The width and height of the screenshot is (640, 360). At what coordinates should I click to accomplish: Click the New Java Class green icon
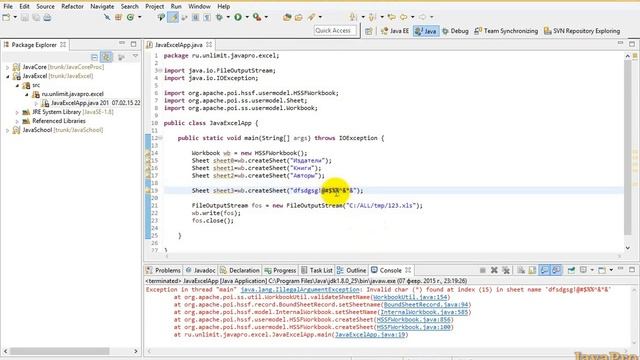pyautogui.click(x=130, y=17)
